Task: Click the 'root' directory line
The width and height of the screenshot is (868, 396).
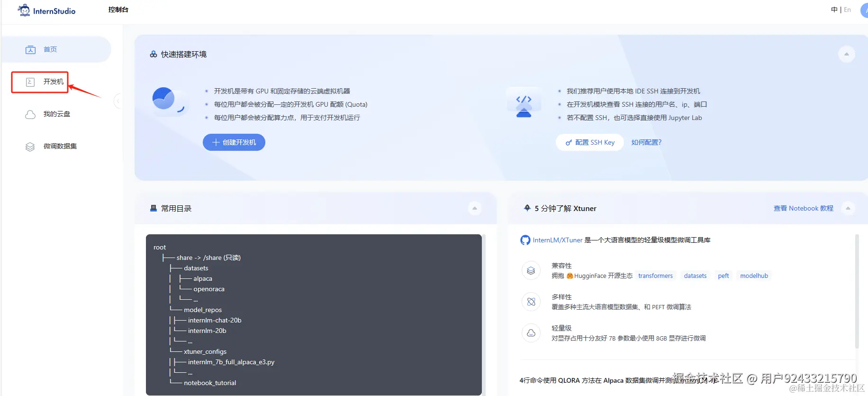Action: tap(160, 247)
